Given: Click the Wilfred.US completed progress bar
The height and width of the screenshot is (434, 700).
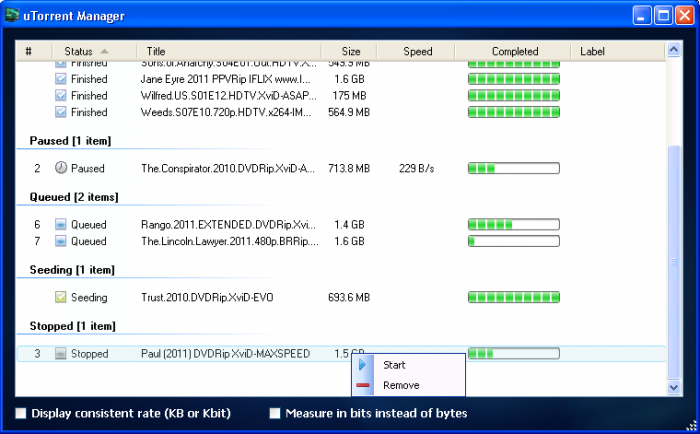Looking at the screenshot, I should 514,96.
